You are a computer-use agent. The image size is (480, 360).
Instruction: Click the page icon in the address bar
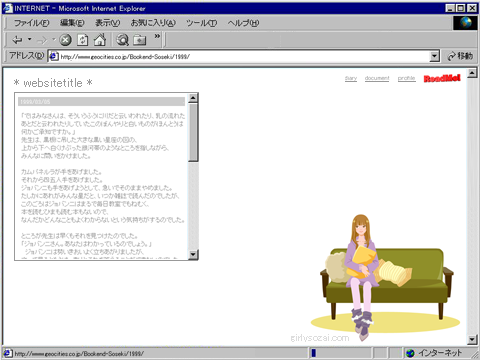pos(54,56)
